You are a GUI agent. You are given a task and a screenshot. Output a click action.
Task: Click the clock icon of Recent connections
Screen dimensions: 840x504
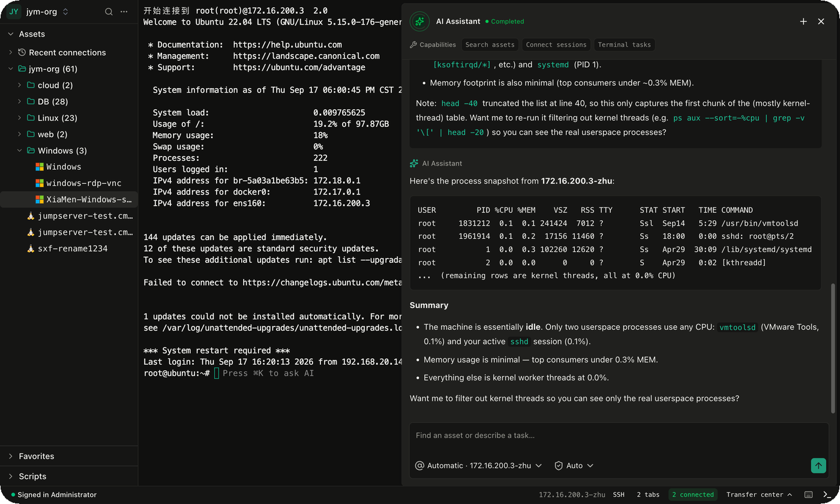(22, 52)
